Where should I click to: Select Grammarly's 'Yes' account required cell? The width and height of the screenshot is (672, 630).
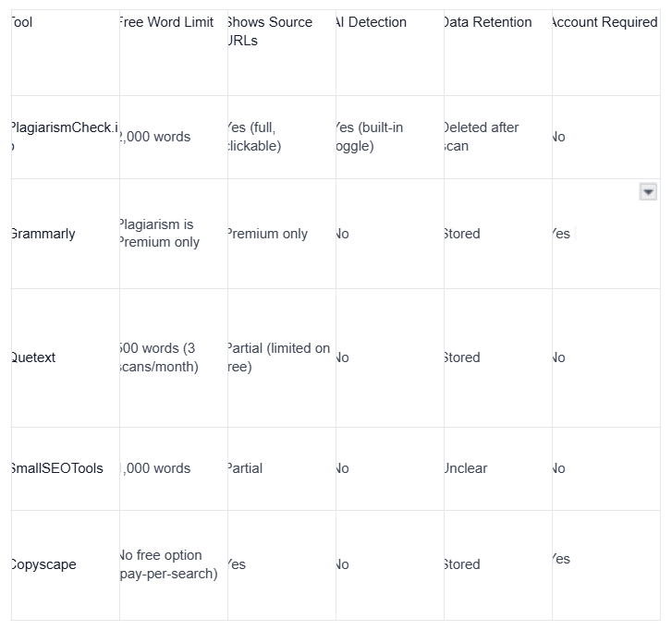(x=606, y=234)
